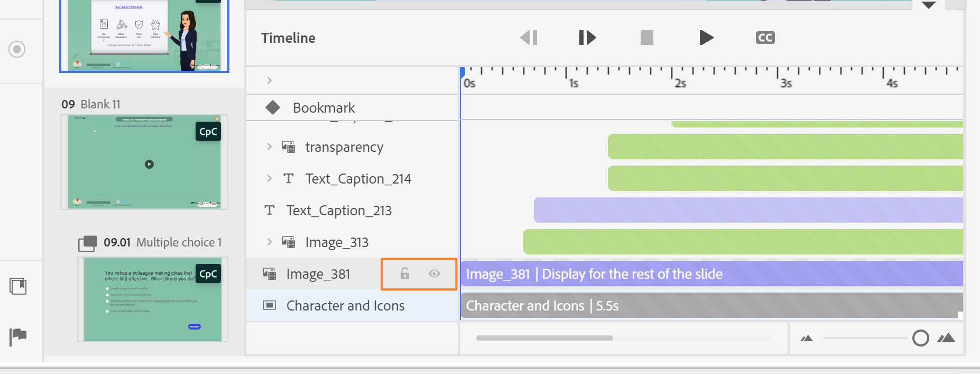
Task: Expand the Text_Caption_214 layer
Action: coord(270,178)
